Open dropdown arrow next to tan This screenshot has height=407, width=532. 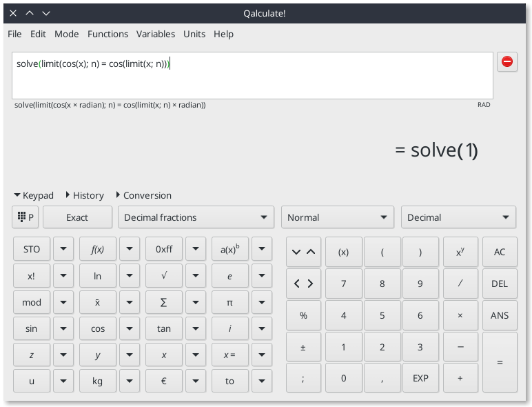pyautogui.click(x=196, y=328)
